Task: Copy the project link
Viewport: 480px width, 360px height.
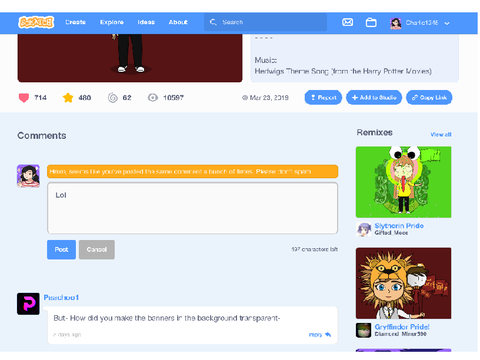Action: click(429, 97)
